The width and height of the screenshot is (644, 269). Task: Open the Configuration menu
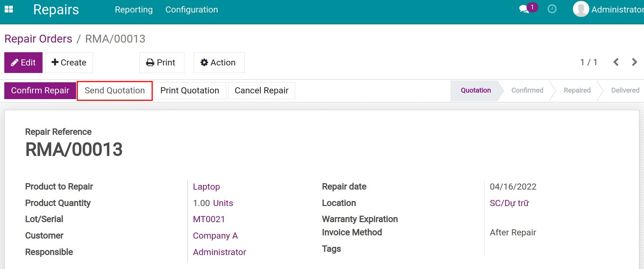(192, 10)
